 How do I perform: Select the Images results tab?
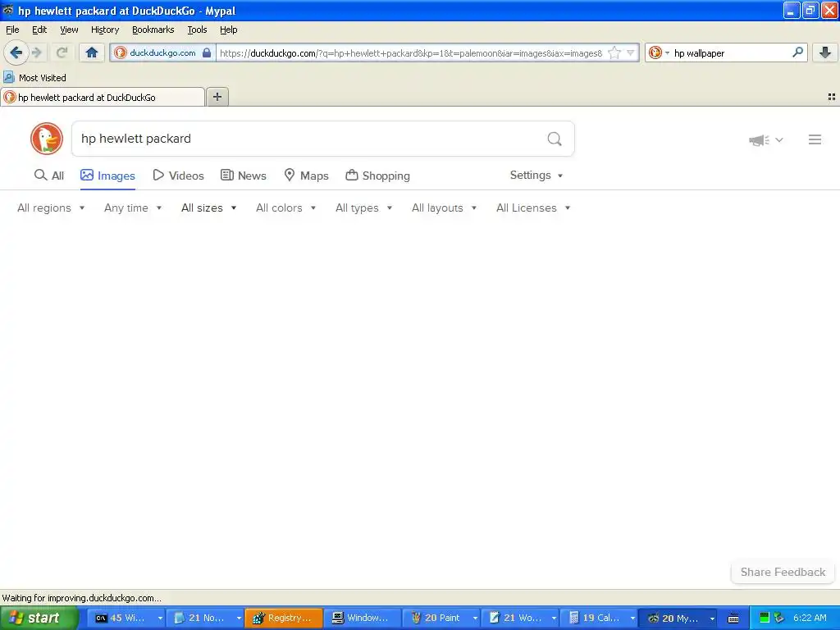tap(107, 176)
